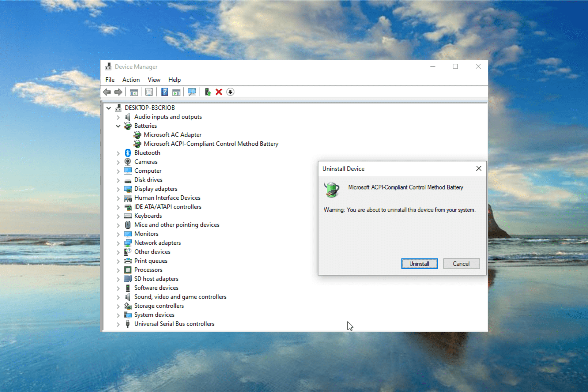Click the blue Help toolbar icon
This screenshot has width=588, height=392.
pyautogui.click(x=164, y=92)
